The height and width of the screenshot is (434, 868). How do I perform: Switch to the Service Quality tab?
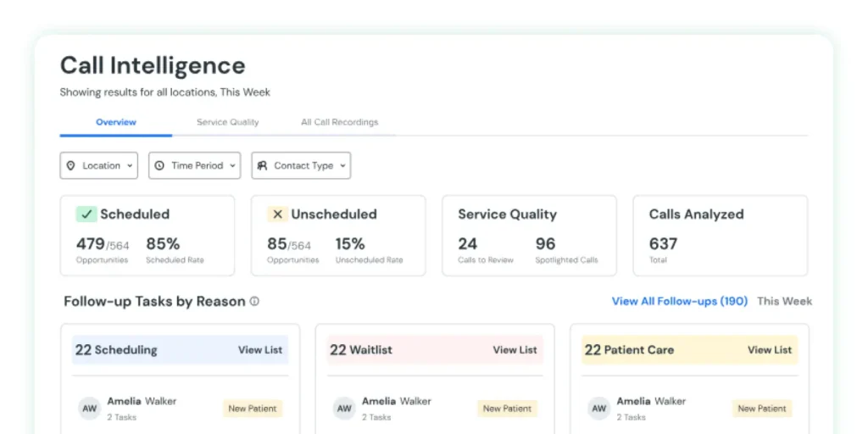coord(227,122)
